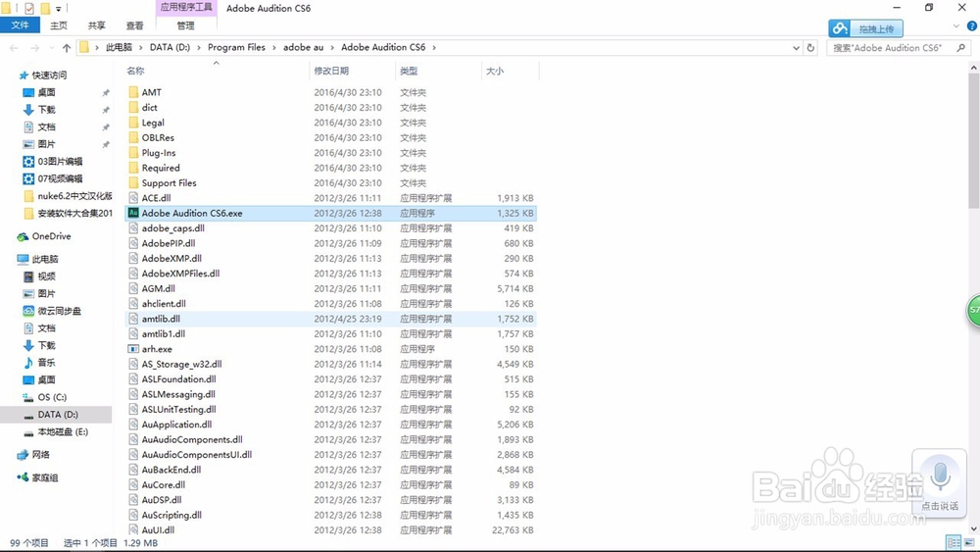Screen dimensions: 980x552
Task: Open Homegroup in navigation pane
Action: [x=37, y=477]
